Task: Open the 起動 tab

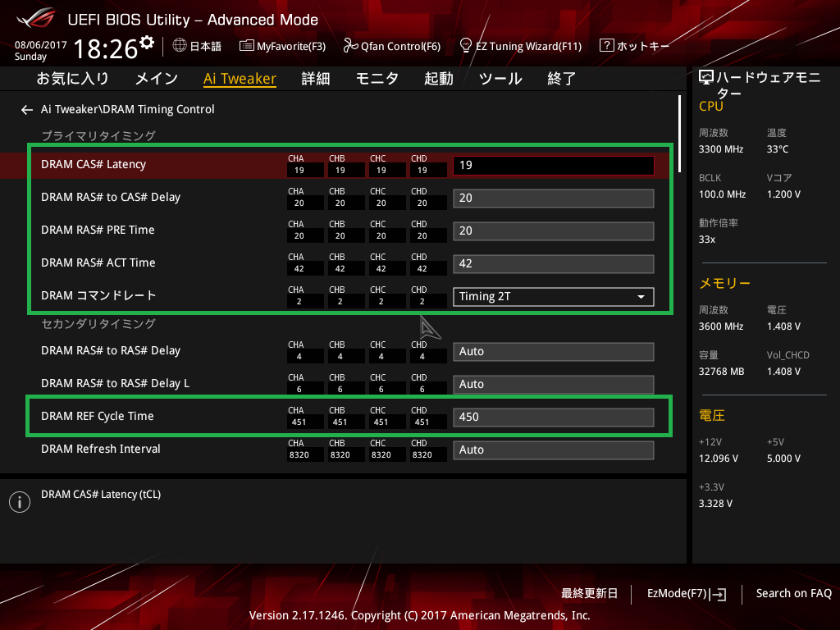Action: [439, 79]
